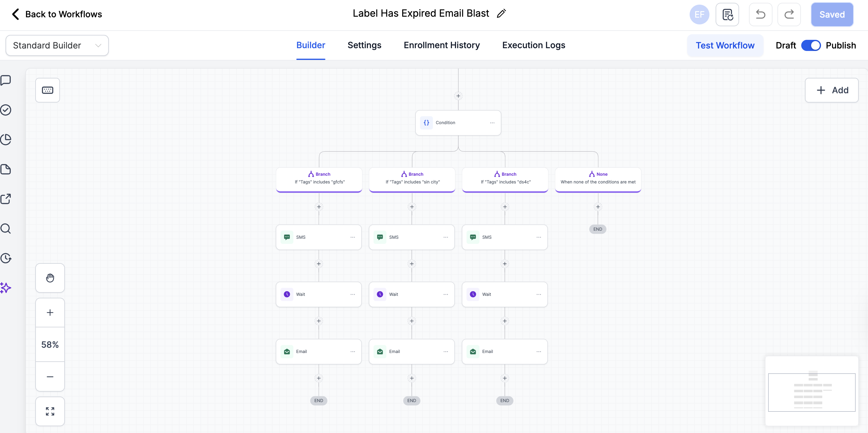Select the checkmark goals icon in sidebar

click(6, 110)
